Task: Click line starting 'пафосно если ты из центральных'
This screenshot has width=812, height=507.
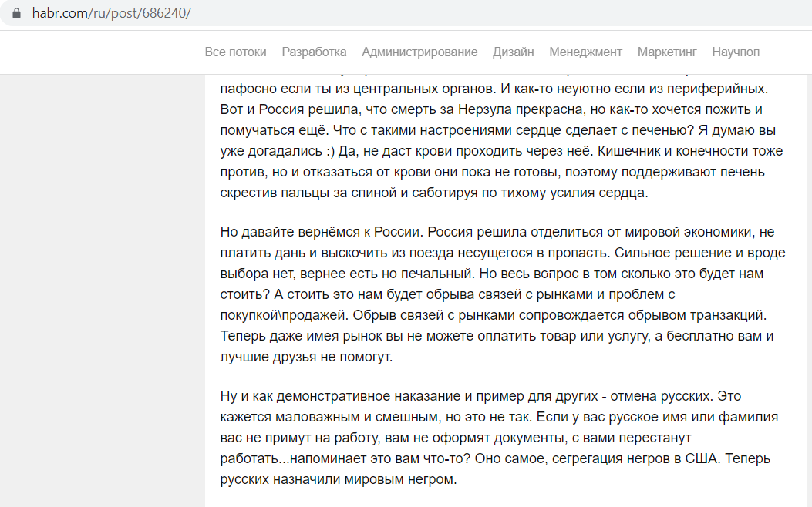Action: click(494, 89)
